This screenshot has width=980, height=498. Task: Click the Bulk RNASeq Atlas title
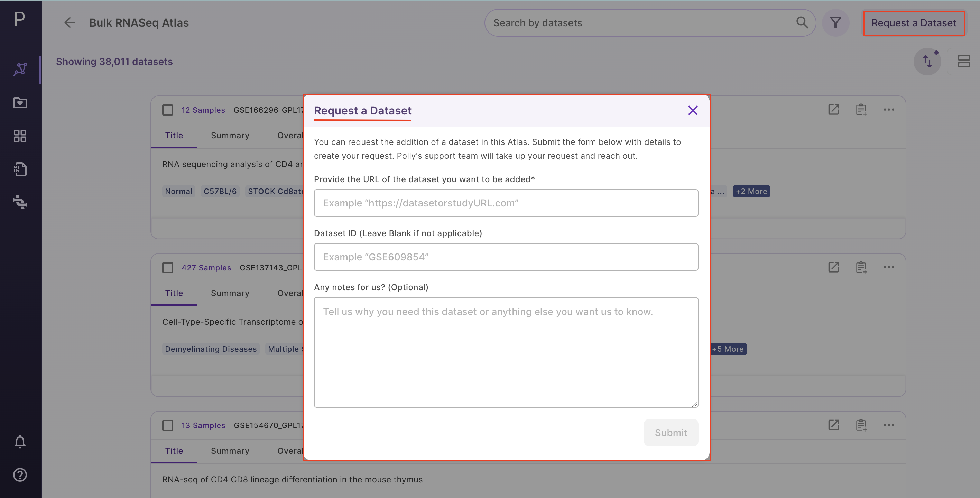139,23
